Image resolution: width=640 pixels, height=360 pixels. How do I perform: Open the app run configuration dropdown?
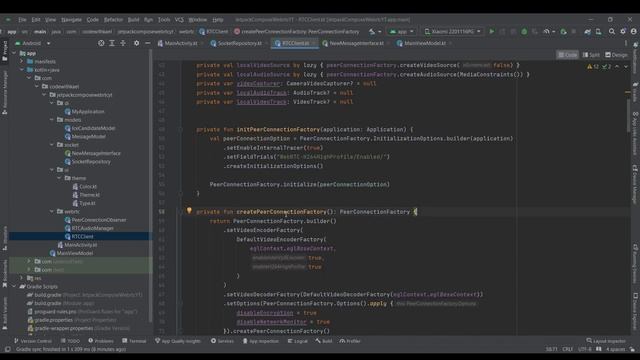click(x=401, y=31)
